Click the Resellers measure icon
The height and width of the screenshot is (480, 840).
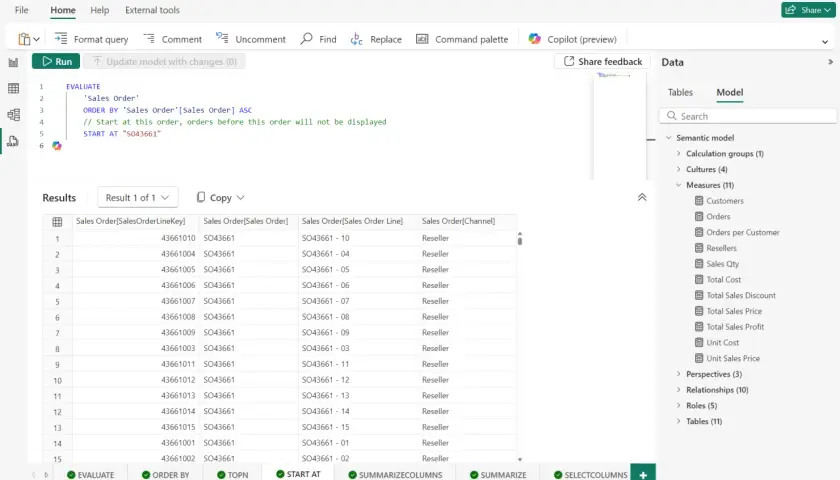pos(699,248)
